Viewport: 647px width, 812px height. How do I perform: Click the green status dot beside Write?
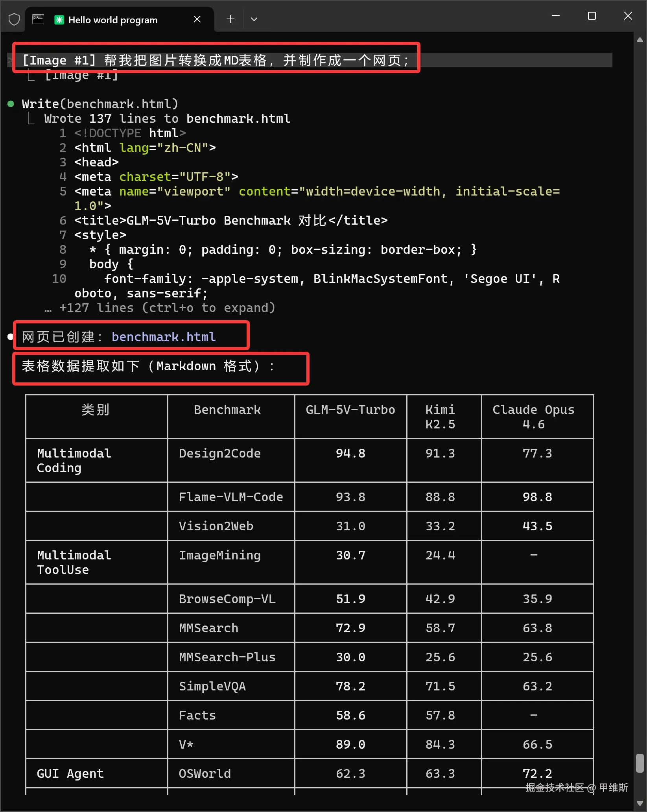[11, 104]
